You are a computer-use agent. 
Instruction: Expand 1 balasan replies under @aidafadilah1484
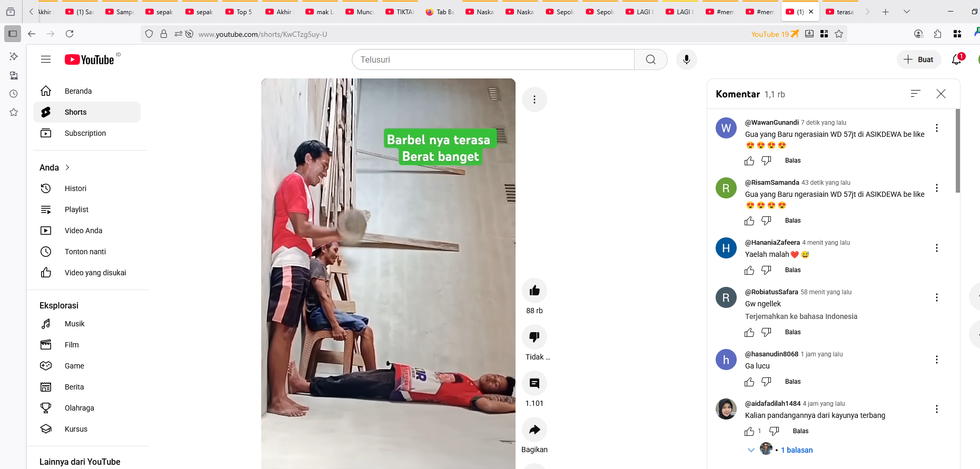click(780, 450)
